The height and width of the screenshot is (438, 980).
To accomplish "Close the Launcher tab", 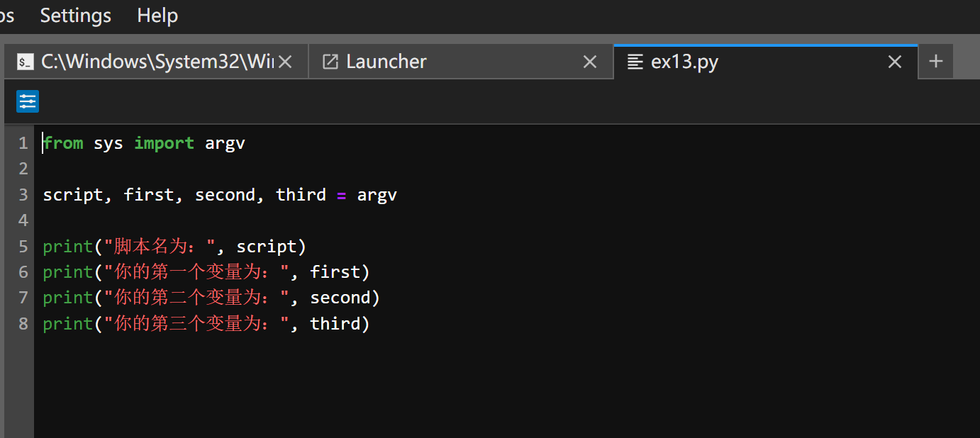I will pyautogui.click(x=589, y=62).
